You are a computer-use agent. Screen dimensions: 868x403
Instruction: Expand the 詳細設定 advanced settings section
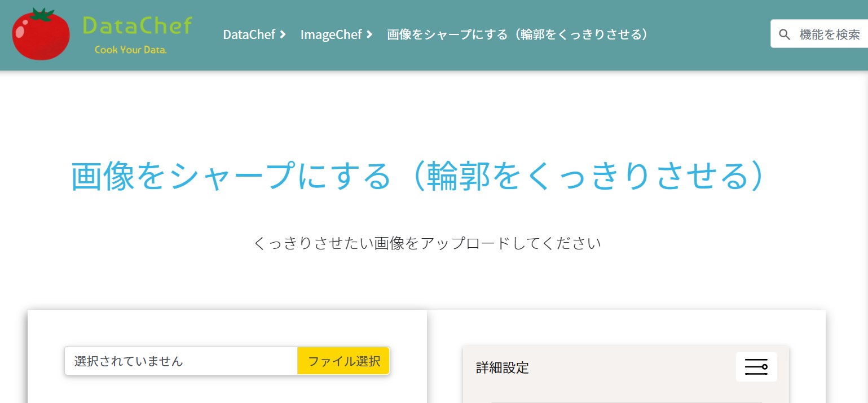click(x=756, y=367)
